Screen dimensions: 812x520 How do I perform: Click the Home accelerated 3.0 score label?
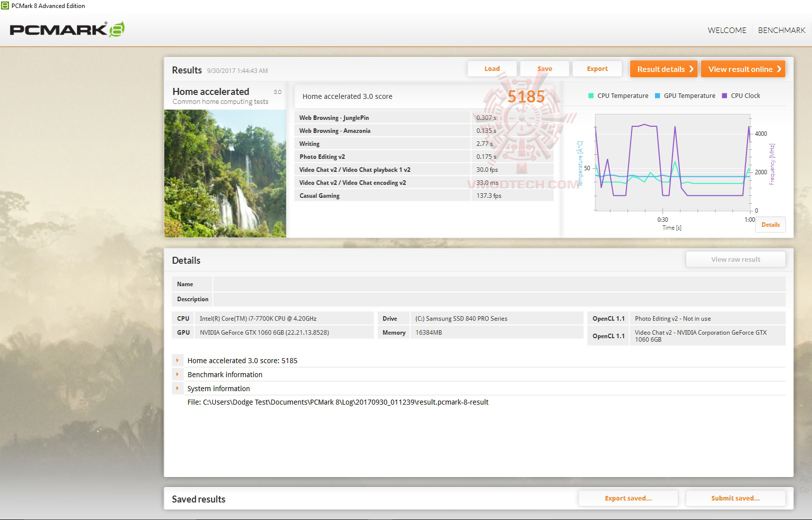347,96
